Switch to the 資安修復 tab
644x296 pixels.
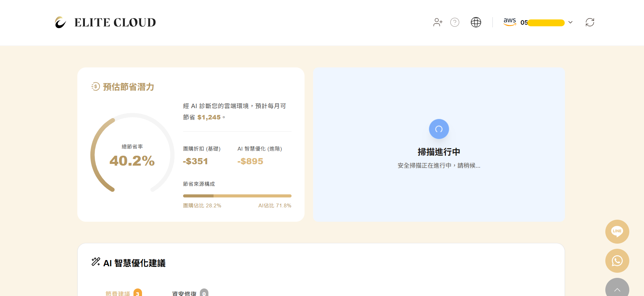pyautogui.click(x=184, y=293)
